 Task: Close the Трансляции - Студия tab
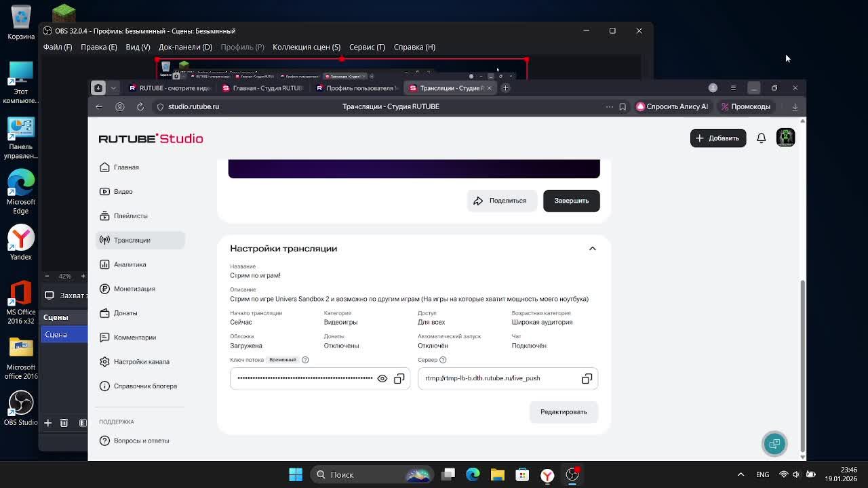pyautogui.click(x=489, y=88)
